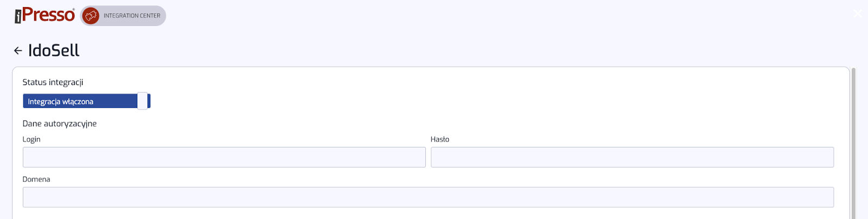
Task: Click the white handle of the integration switch
Action: coord(142,101)
